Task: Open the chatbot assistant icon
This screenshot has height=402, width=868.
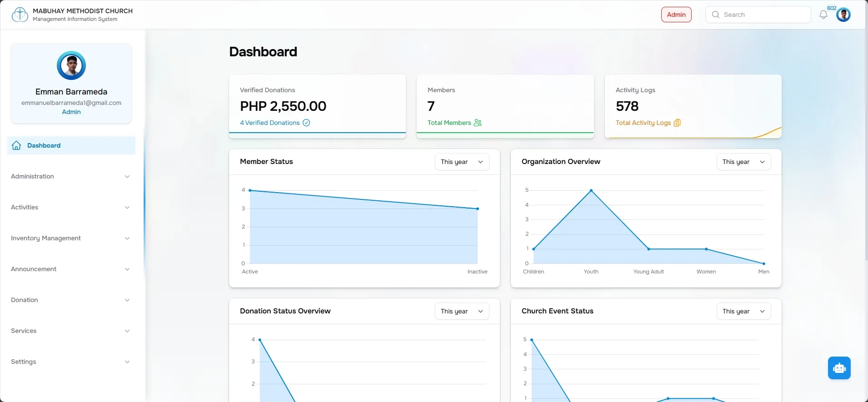Action: point(839,368)
